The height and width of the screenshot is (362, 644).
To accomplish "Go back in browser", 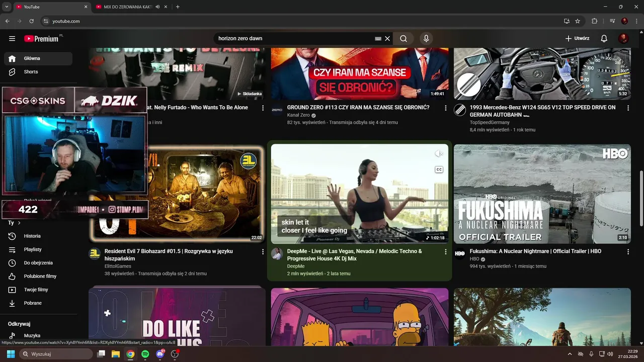I will click(7, 21).
